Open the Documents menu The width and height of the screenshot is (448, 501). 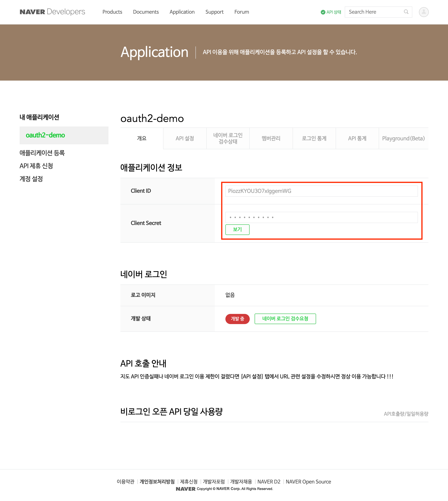click(146, 12)
